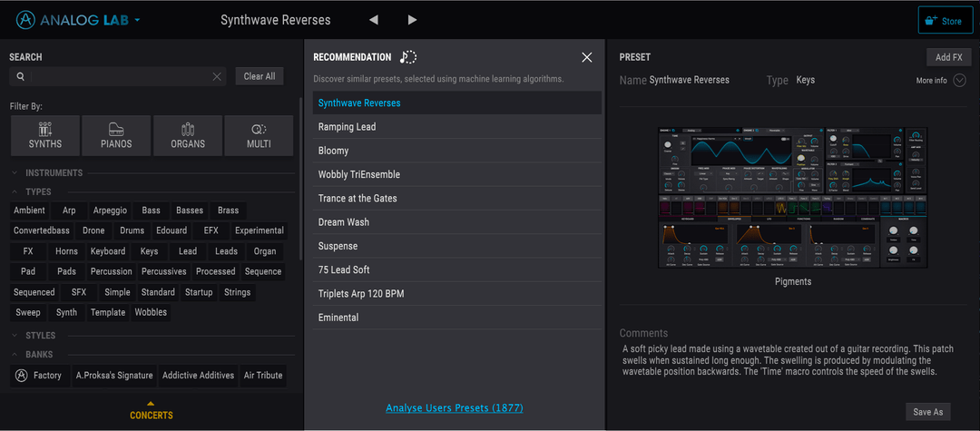
Task: Select the Wobbles type tag
Action: tap(151, 312)
